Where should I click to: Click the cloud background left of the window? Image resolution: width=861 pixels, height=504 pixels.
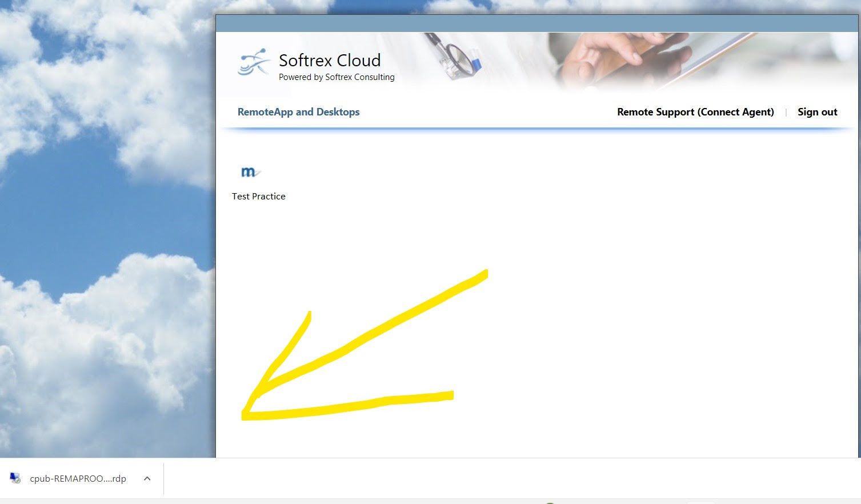(103, 229)
